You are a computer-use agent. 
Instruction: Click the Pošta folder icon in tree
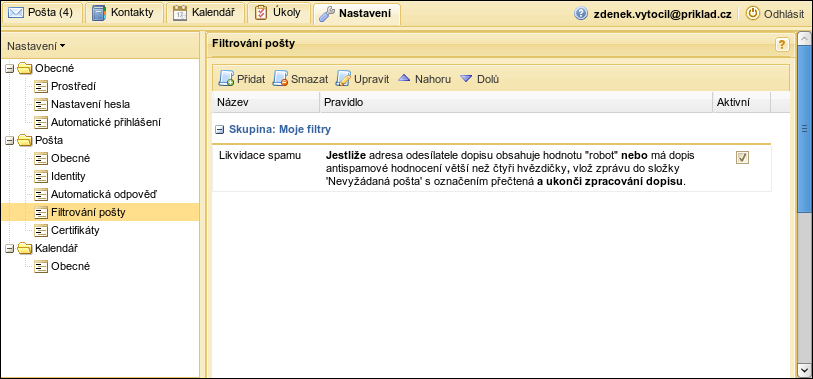pyautogui.click(x=24, y=141)
